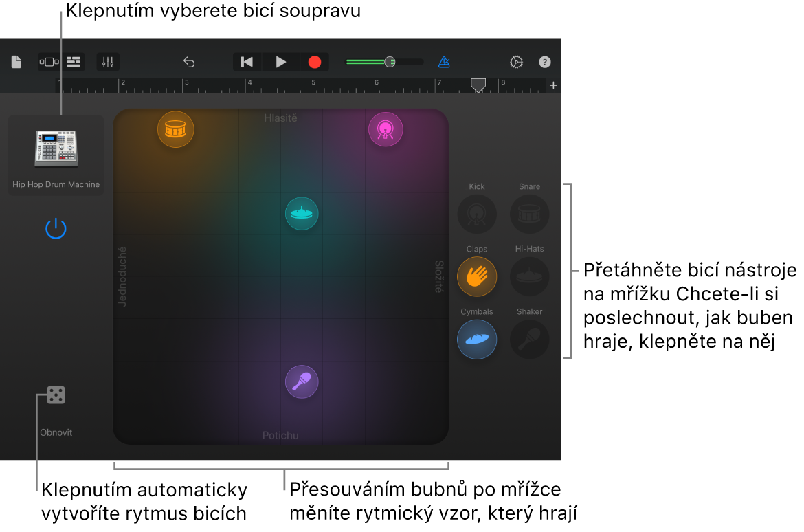Image resolution: width=804 pixels, height=532 pixels.
Task: Click the Složité label on the grid
Action: tap(439, 276)
